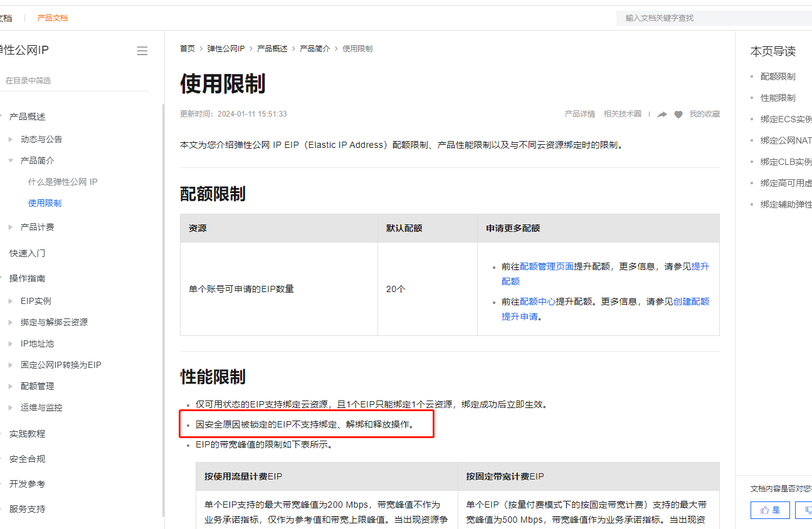Jump to 配额限制 in page guide

778,76
